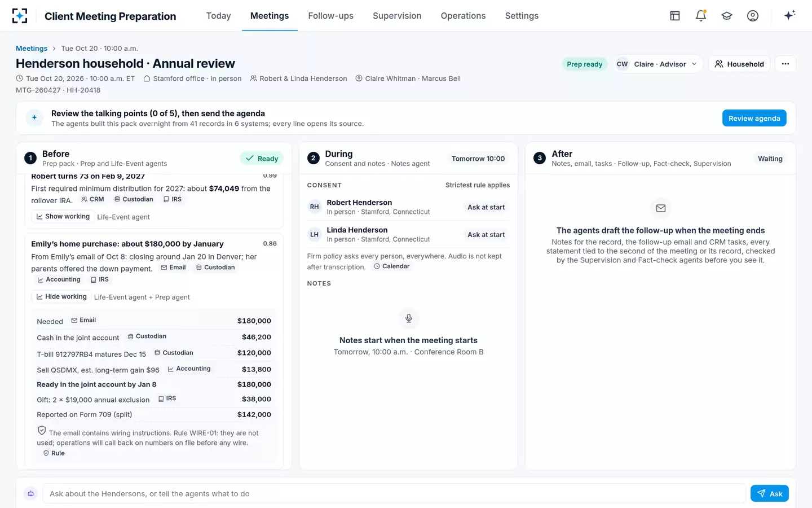Open Accounting source chip under Emily's summary
Image resolution: width=812 pixels, height=508 pixels.
[x=59, y=279]
